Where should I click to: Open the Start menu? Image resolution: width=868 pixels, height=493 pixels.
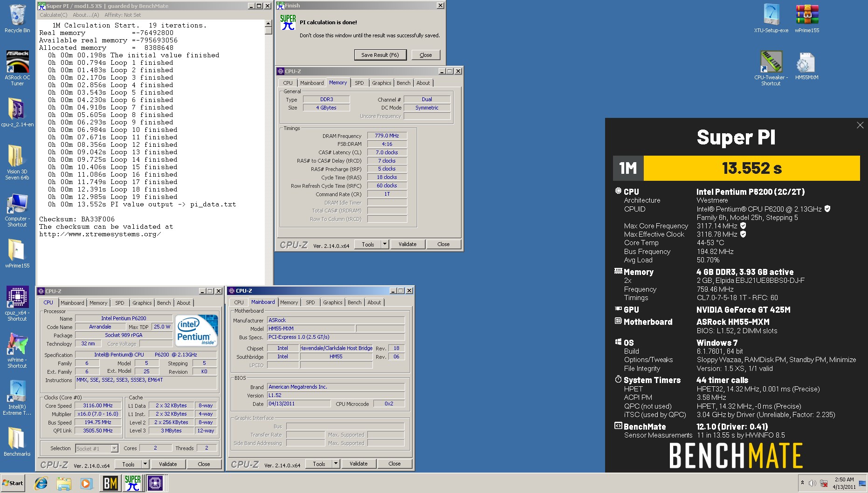click(13, 483)
